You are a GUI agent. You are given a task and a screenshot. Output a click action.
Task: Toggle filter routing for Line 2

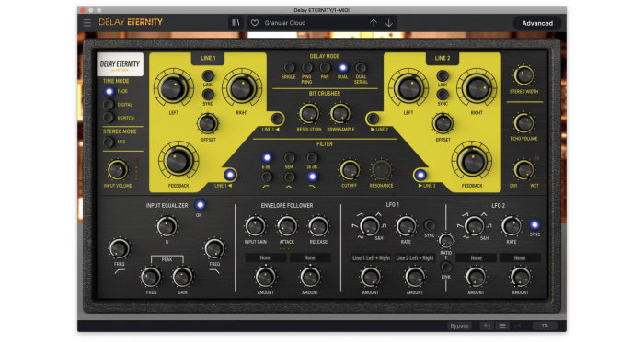420,175
